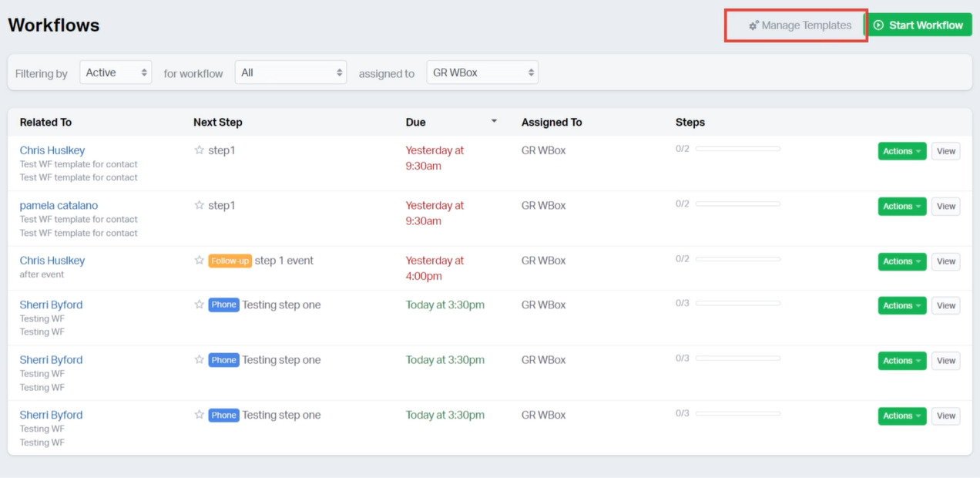Viewport: 980px width, 478px height.
Task: Click the Phone badge on Testing step one
Action: 223,305
